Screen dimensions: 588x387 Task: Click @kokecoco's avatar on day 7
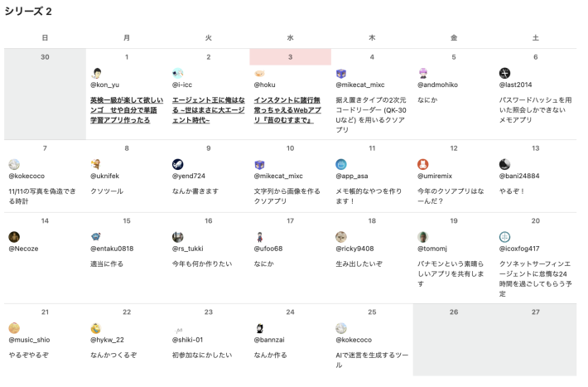point(14,164)
